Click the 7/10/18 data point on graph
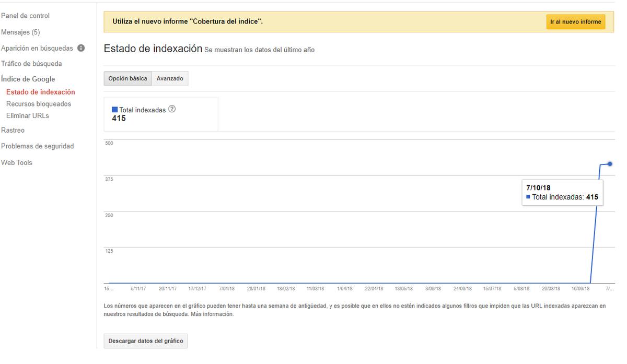Screen dimensions: 627x364 click(610, 164)
